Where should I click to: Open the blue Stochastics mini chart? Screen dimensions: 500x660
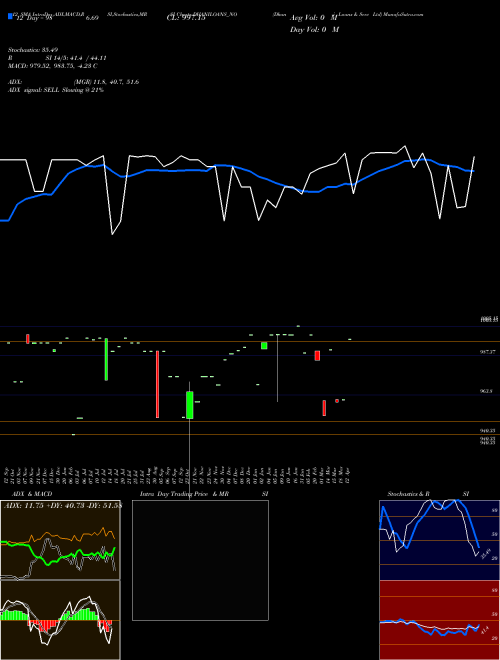(439, 540)
